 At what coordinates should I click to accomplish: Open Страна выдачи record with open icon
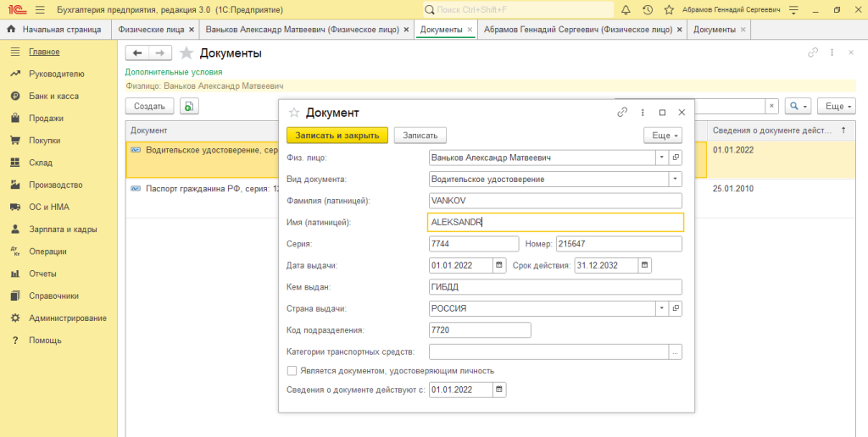[676, 308]
